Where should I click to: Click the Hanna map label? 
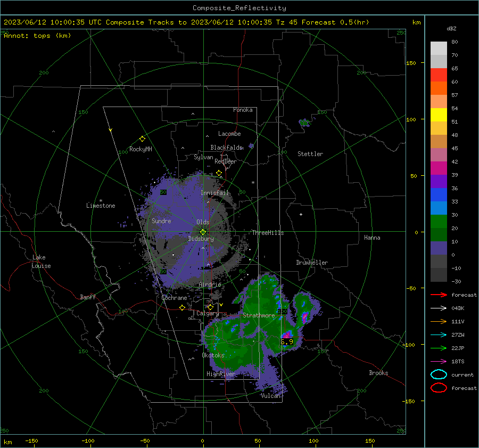pos(372,238)
